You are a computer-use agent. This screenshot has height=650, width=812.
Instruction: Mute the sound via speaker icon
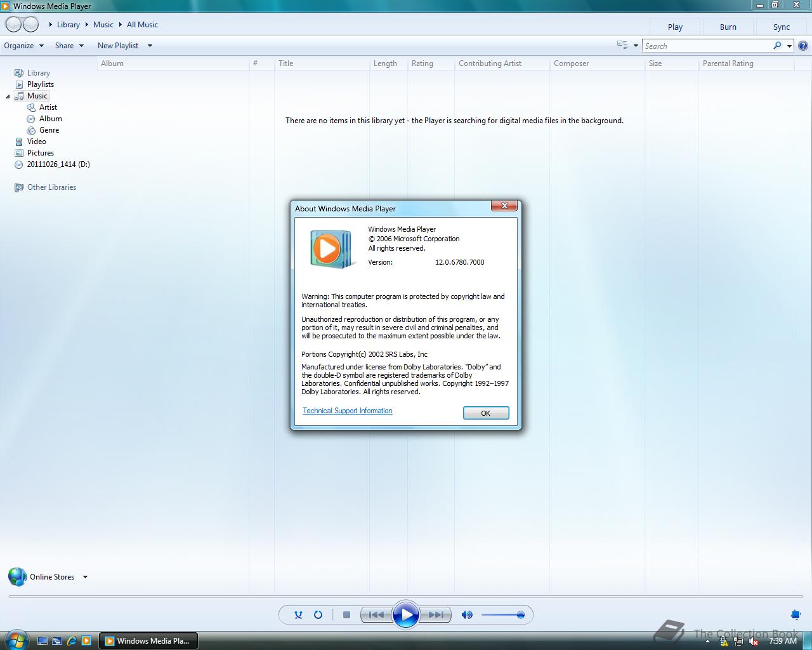[467, 614]
